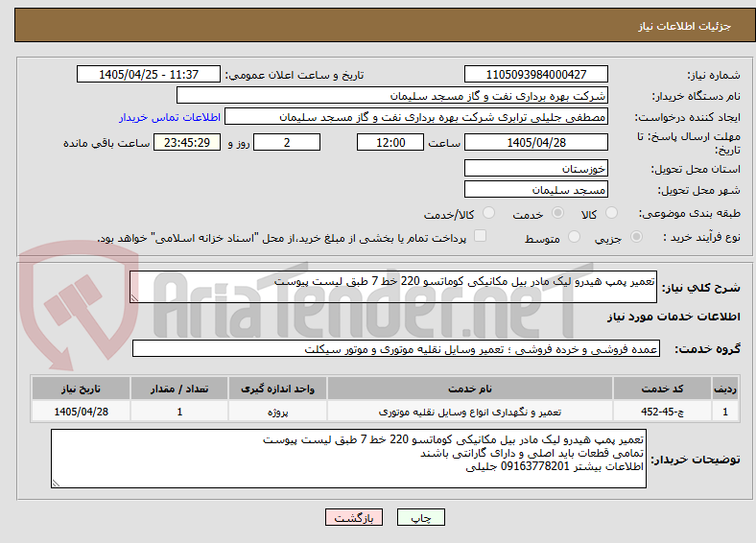Click the ساعت باقی مانده label
756x543 pixels.
(106, 143)
